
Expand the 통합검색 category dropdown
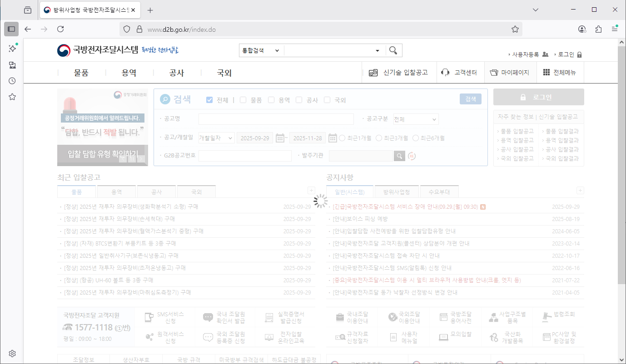pos(261,50)
